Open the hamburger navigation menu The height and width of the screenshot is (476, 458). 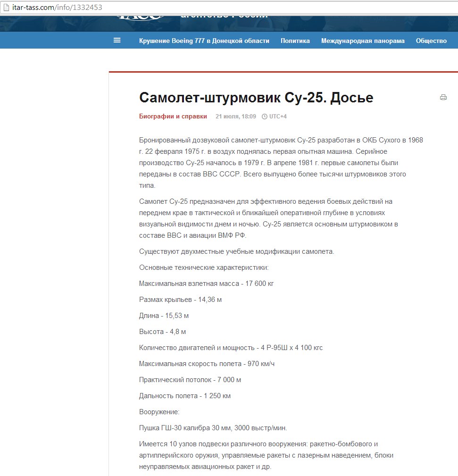tap(117, 41)
